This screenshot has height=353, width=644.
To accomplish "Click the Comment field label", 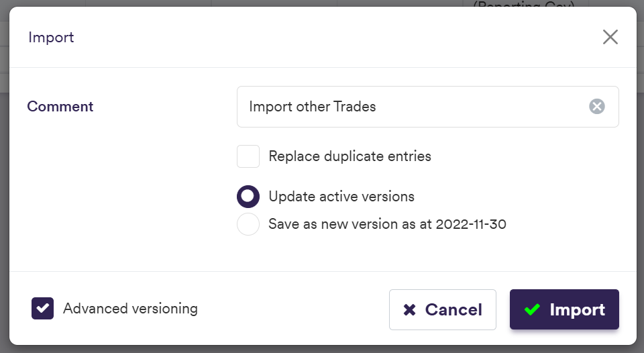I will tap(60, 106).
